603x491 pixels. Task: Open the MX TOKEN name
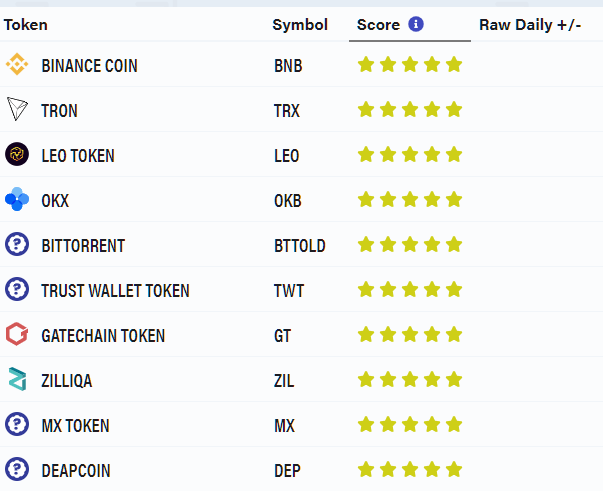76,426
